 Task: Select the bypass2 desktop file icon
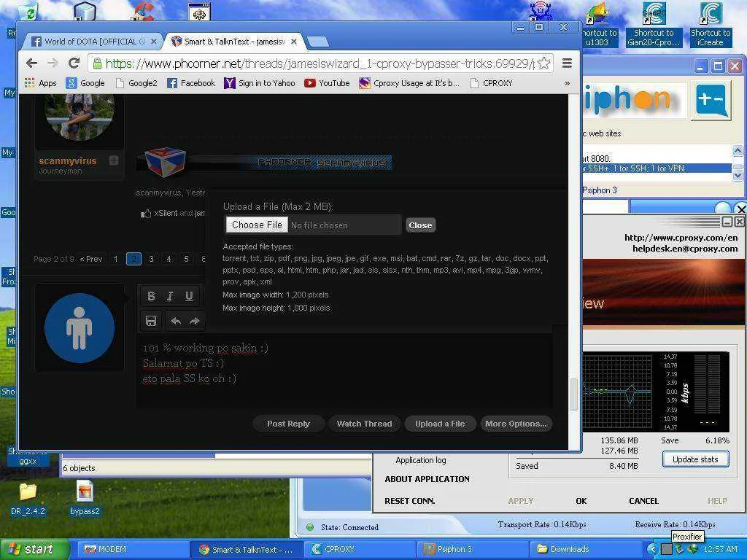click(x=85, y=498)
